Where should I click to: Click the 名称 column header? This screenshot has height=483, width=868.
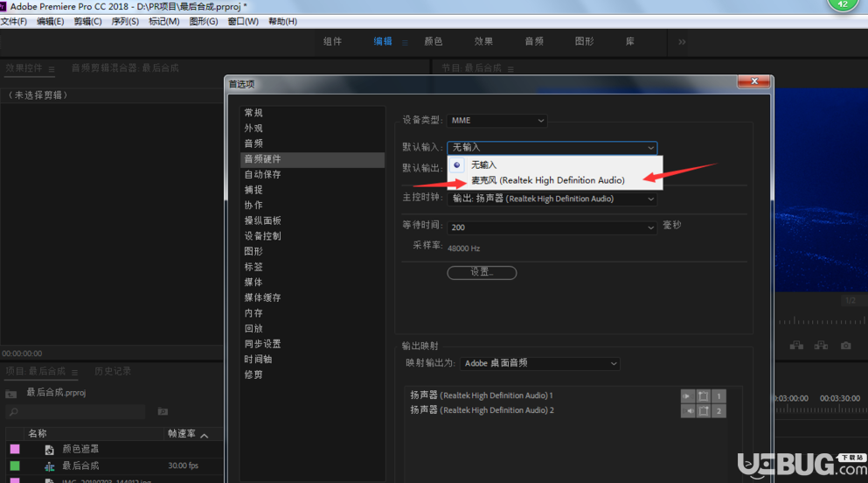click(38, 434)
